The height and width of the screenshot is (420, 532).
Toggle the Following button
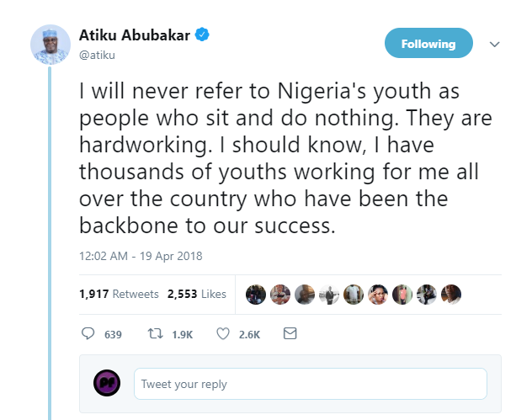pos(428,44)
